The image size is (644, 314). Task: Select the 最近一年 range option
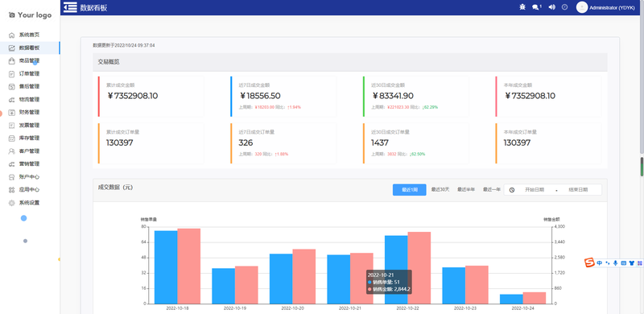[x=492, y=189]
